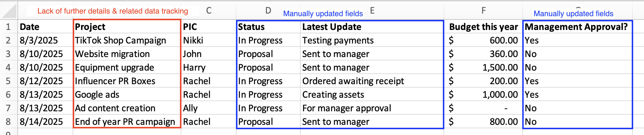Click the Manually updated fields label above Status
This screenshot has width=644, height=135.
tap(323, 14)
